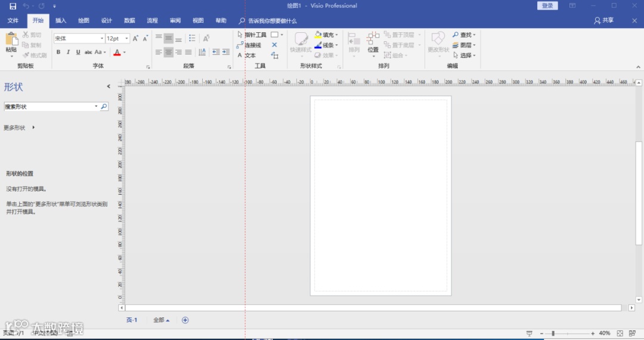This screenshot has height=340, width=644.
Task: Click the rotate text icon
Action: coord(206,38)
